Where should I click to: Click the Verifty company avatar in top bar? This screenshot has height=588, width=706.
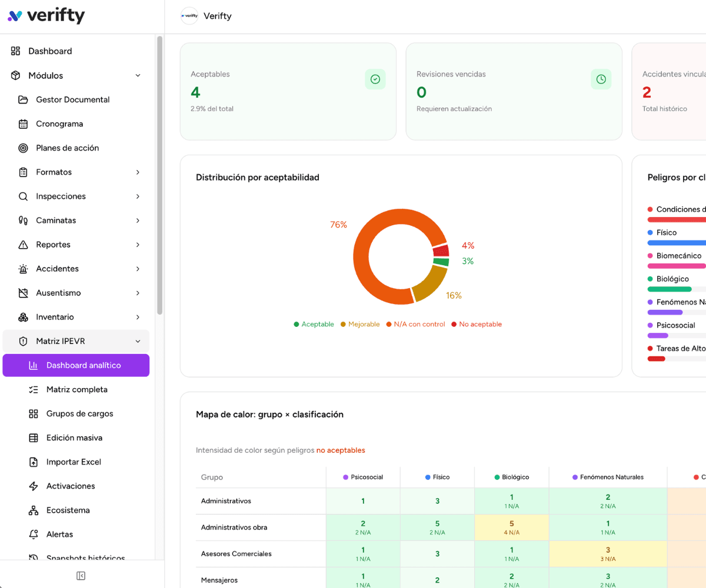(189, 16)
